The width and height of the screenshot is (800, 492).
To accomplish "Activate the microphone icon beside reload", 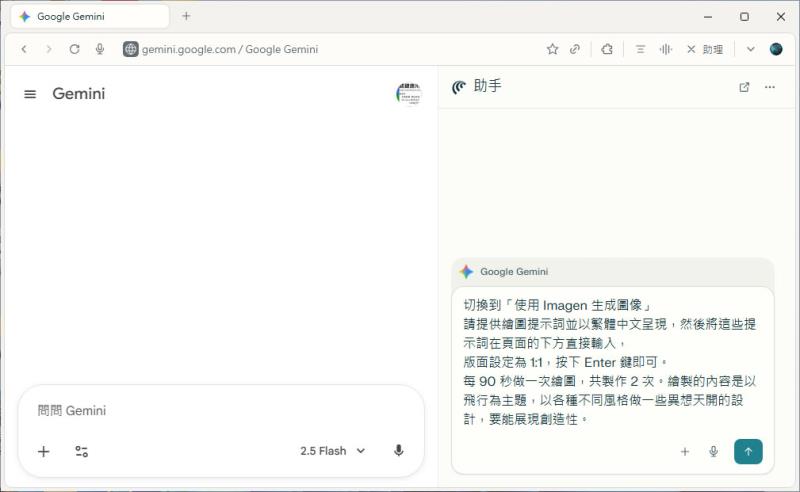I will [100, 49].
